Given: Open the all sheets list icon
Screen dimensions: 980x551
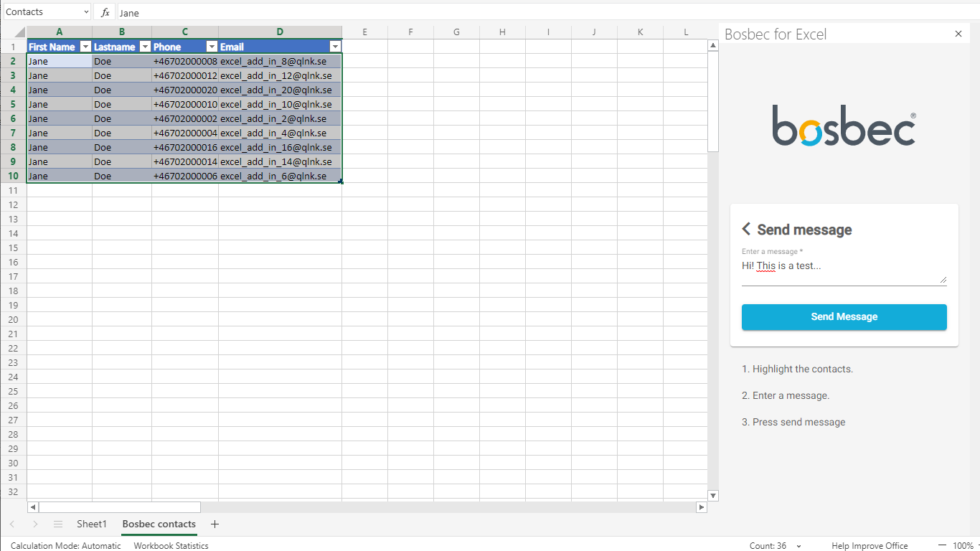Looking at the screenshot, I should pyautogui.click(x=58, y=524).
